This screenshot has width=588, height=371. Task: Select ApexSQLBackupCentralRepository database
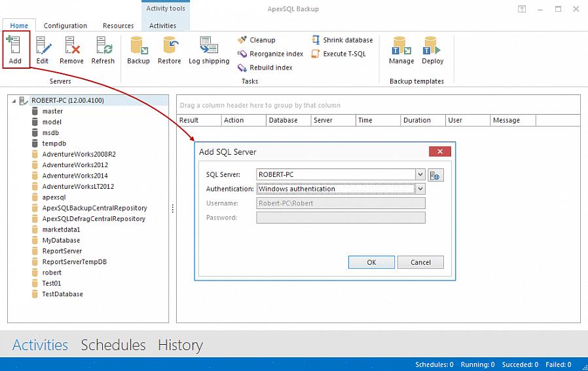pos(94,208)
